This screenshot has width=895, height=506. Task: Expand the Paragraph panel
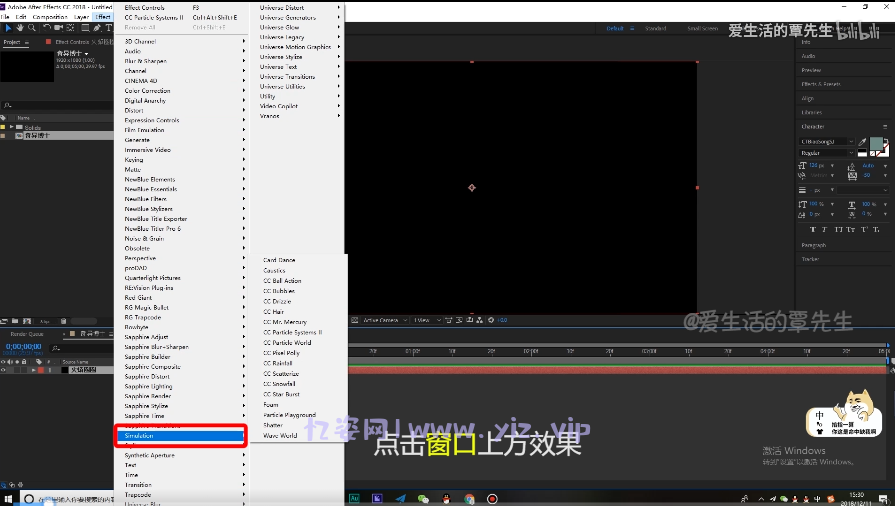click(x=813, y=245)
